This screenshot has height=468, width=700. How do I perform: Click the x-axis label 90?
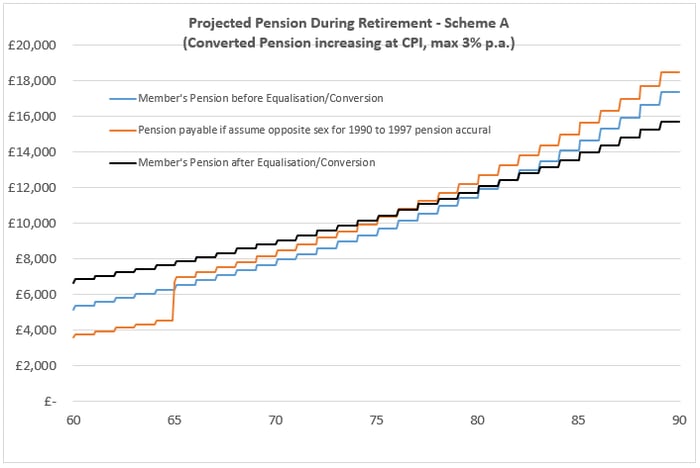click(679, 419)
